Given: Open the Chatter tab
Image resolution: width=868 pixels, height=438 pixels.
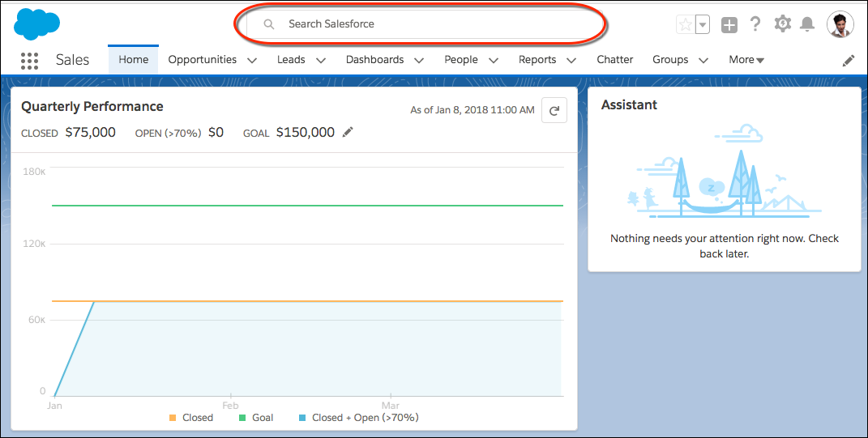Looking at the screenshot, I should tap(615, 59).
